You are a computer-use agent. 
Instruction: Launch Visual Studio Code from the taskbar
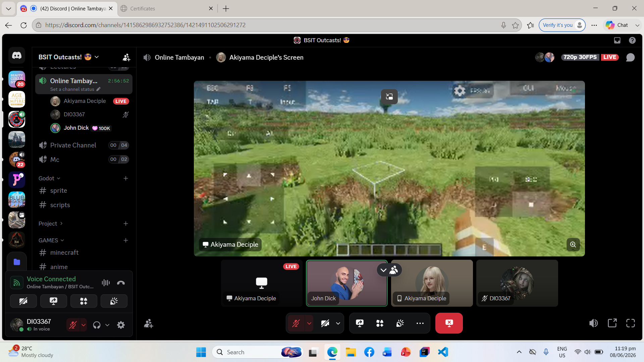click(x=443, y=352)
